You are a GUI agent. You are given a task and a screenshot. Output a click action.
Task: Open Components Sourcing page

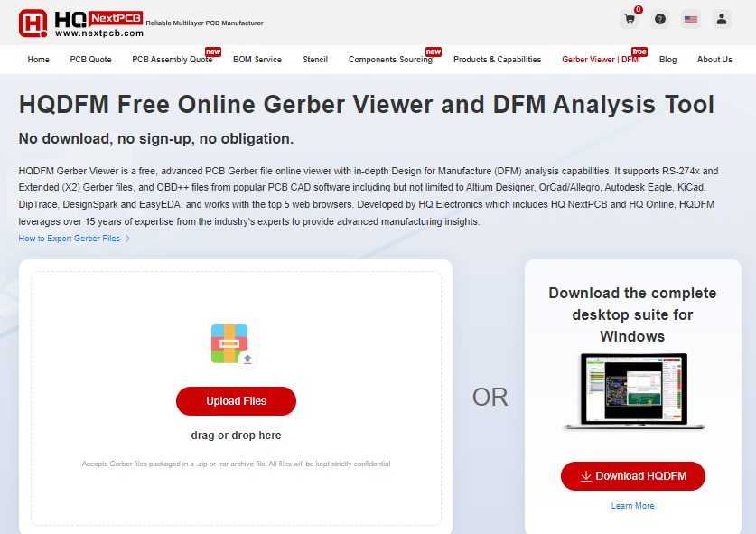pos(390,60)
